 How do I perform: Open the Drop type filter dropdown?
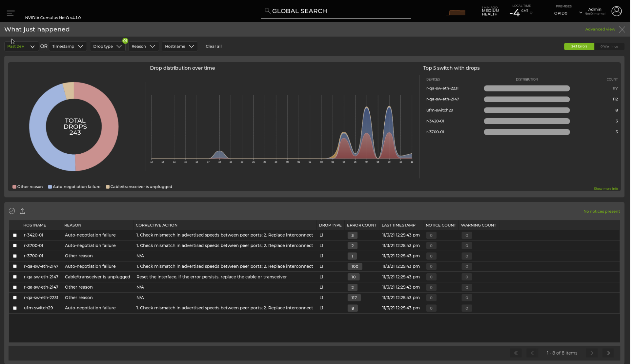(x=107, y=47)
